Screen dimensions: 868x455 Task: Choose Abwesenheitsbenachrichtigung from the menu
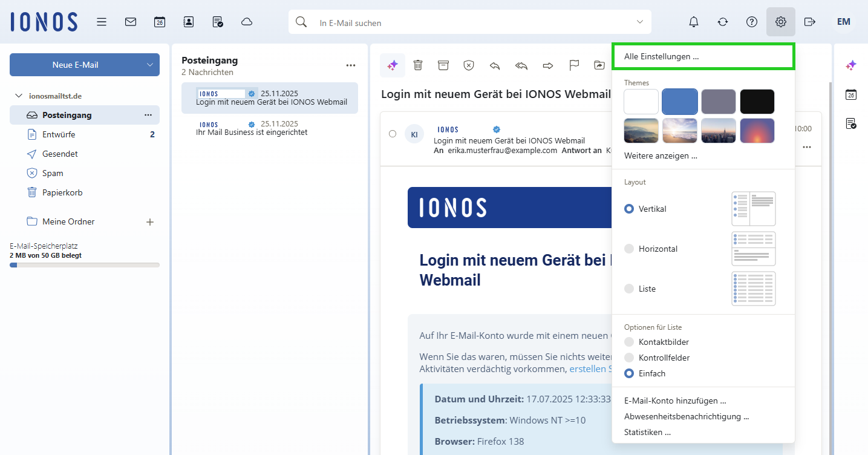(688, 416)
